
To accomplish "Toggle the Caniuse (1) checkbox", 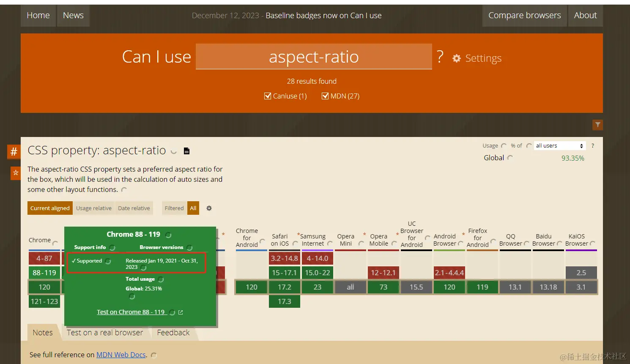I will (x=268, y=96).
